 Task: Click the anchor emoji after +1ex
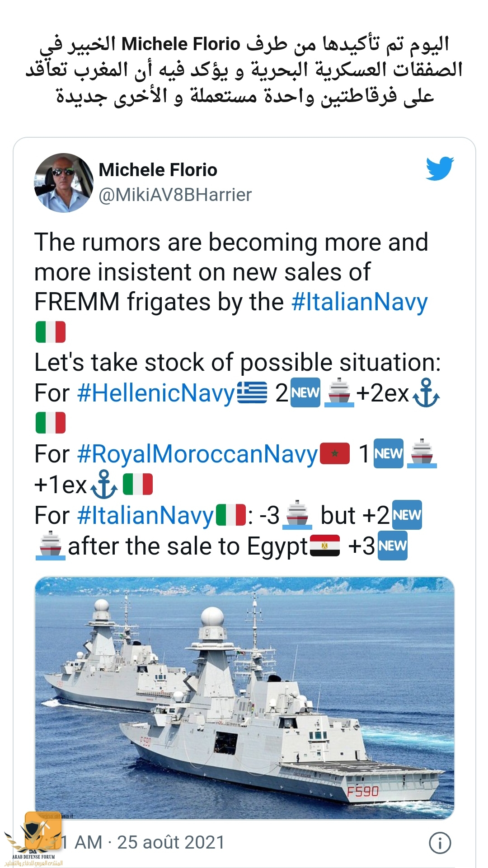point(103,485)
